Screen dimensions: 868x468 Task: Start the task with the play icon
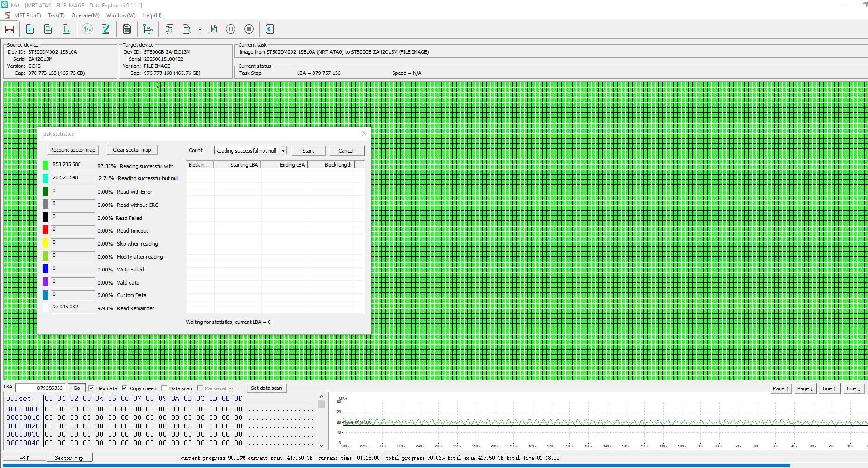212,29
